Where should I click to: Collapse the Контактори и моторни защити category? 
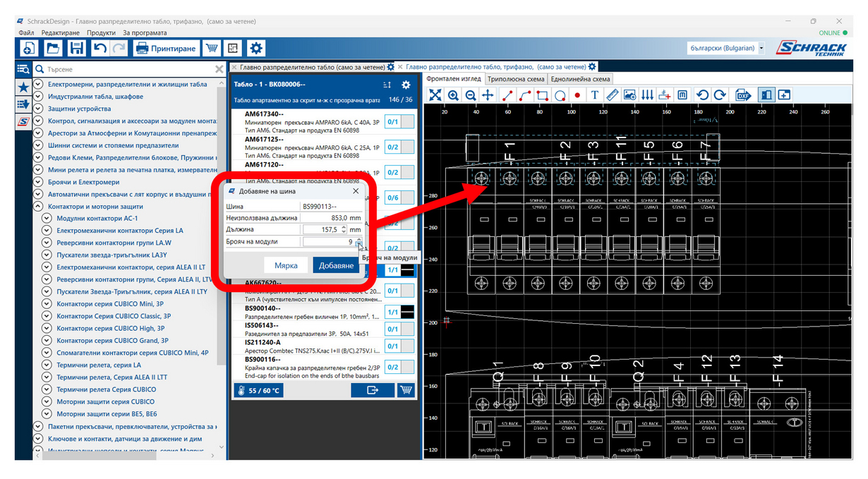click(x=38, y=207)
